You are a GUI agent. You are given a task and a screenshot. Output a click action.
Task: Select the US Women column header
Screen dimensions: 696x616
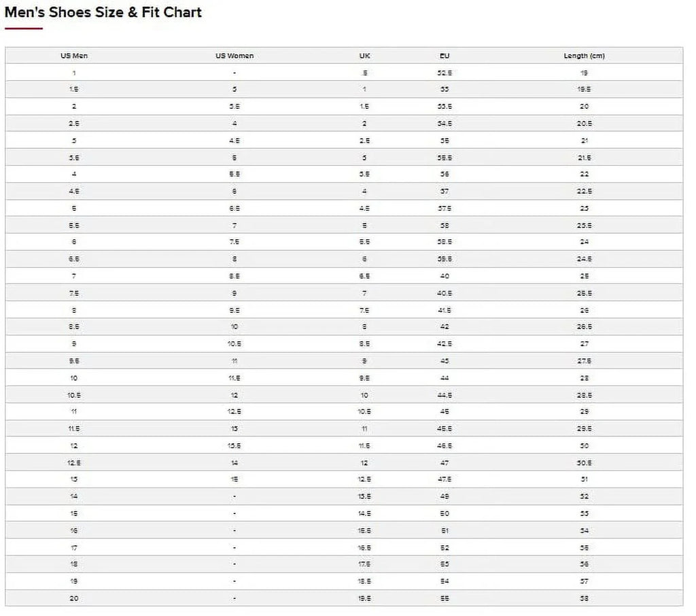point(234,56)
